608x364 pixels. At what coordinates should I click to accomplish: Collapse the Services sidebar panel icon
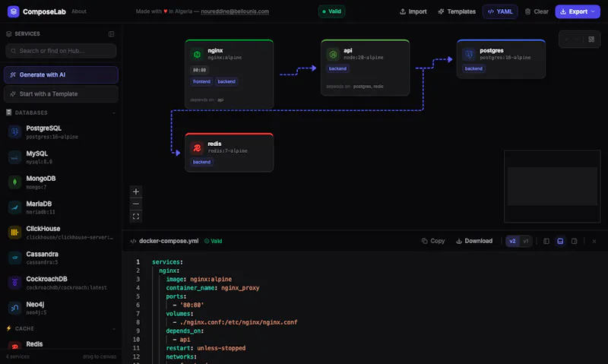pos(111,33)
